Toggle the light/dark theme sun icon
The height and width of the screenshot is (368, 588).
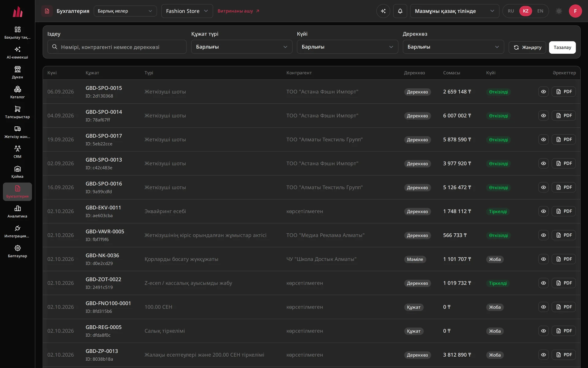pos(559,11)
